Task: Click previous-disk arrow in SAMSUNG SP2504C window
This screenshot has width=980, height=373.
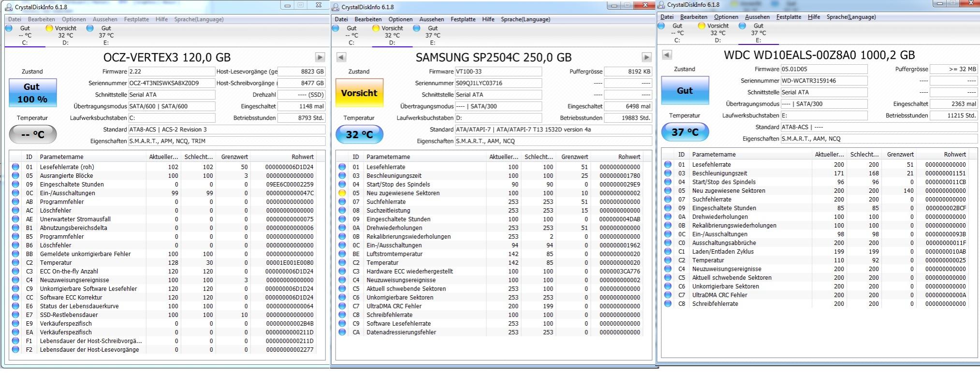Action: [341, 57]
